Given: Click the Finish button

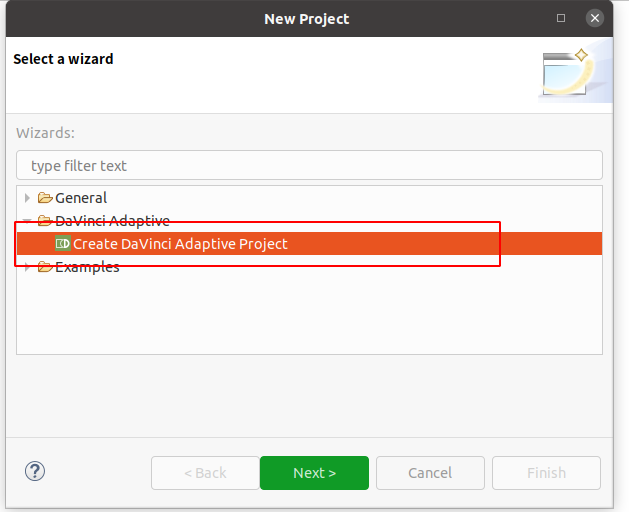Looking at the screenshot, I should [546, 473].
